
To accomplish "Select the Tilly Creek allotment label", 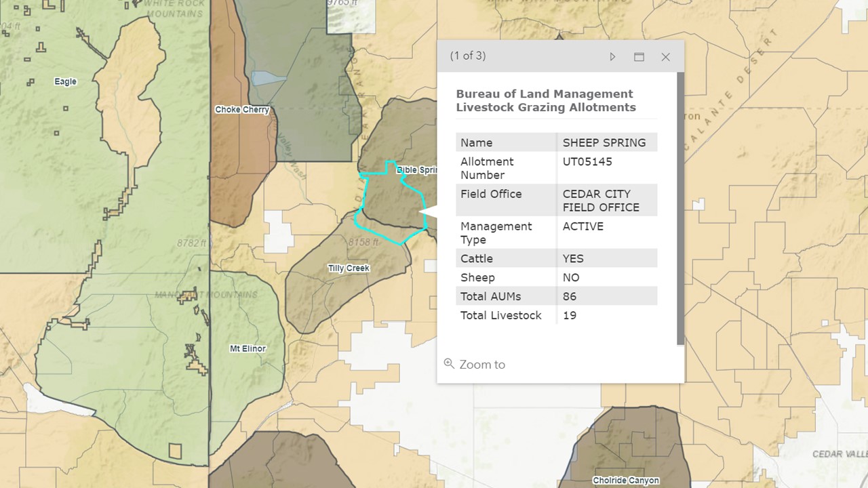I will (349, 268).
